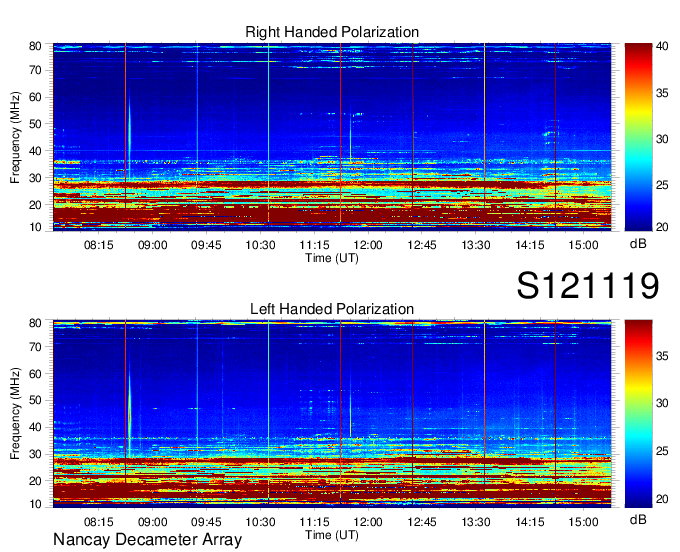Click the 30 MHz tick on Right Handed plot
Image resolution: width=680 pixels, height=552 pixels.
(36, 178)
